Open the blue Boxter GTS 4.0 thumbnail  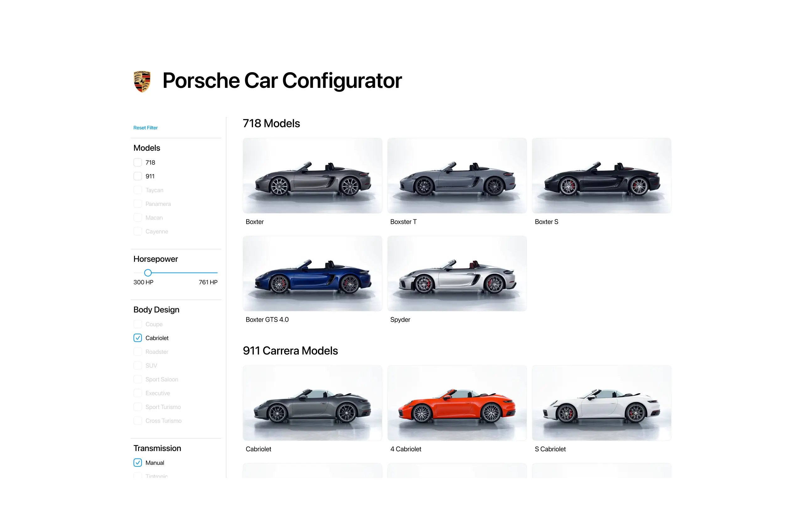click(313, 274)
